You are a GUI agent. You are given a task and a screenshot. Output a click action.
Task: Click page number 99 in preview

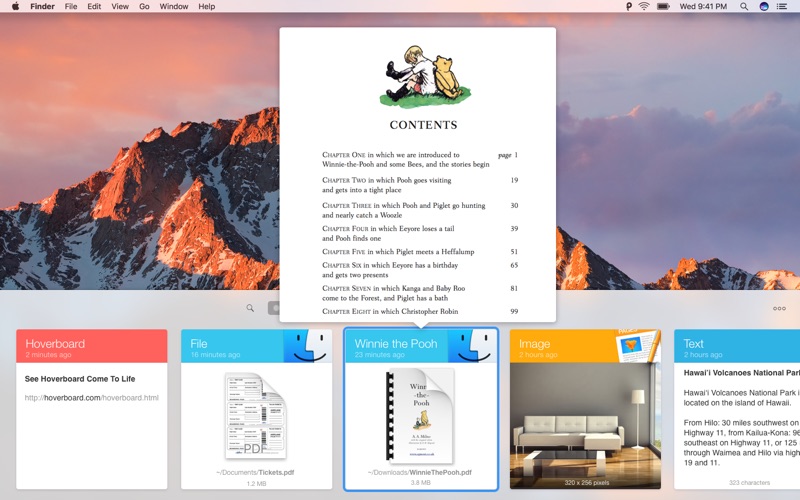(x=514, y=311)
